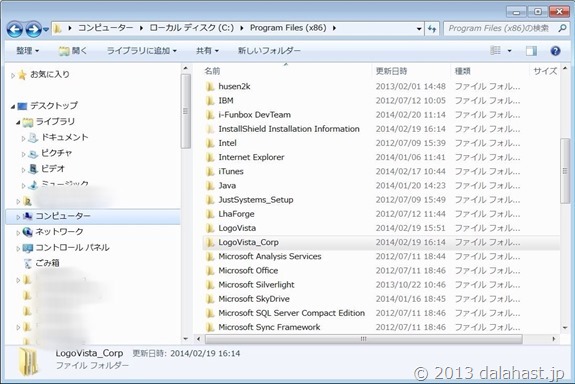Select the Internet Explorer folder icon
Viewport: 575px width, 384px height.
tap(210, 158)
